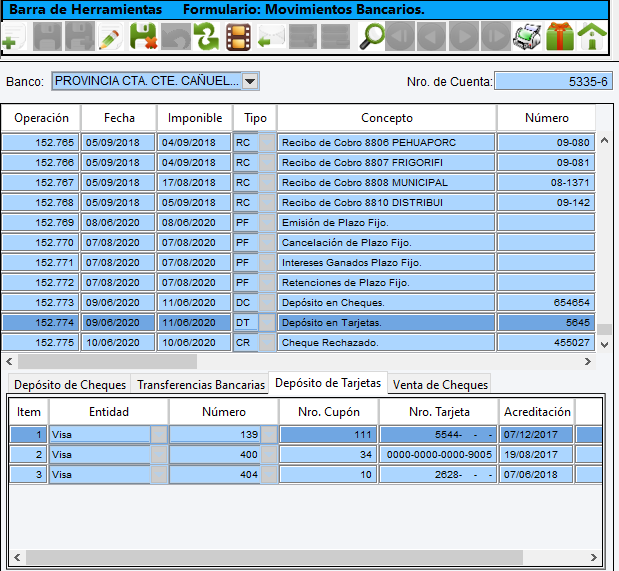This screenshot has width=619, height=571.
Task: Open Tipo dropdown for operation 152.773
Action: click(x=267, y=302)
